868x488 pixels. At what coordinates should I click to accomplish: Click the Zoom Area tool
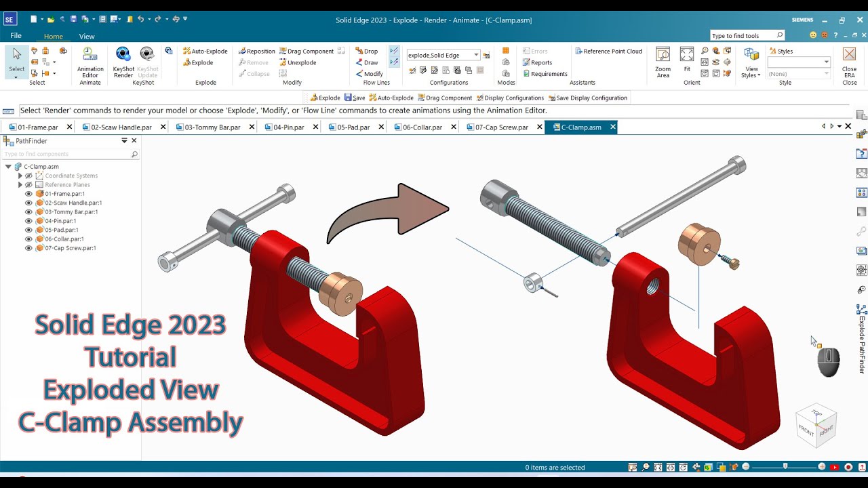(x=663, y=62)
